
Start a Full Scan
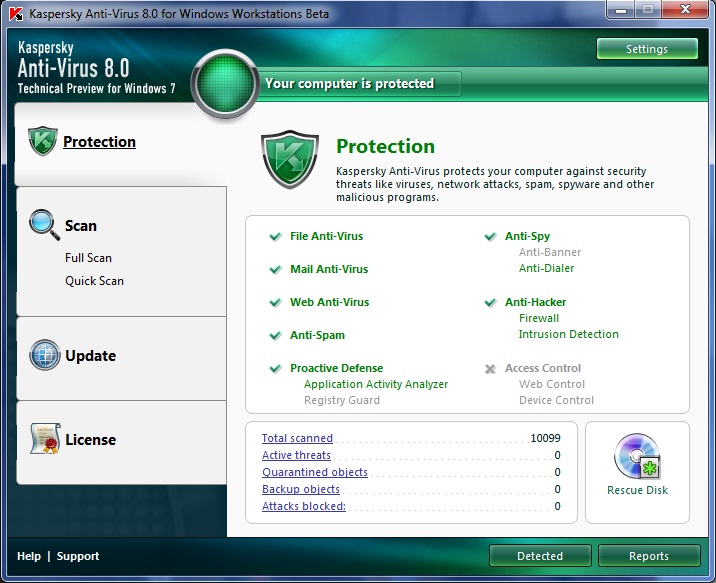[x=88, y=257]
